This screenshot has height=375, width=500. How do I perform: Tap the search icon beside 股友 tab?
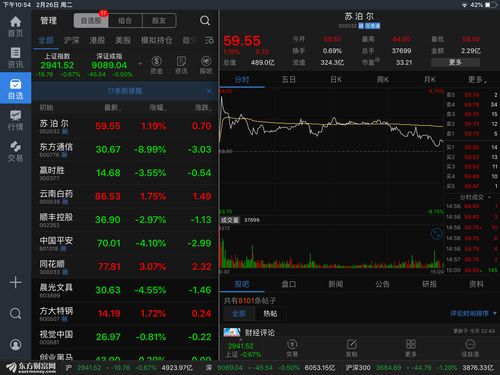205,21
